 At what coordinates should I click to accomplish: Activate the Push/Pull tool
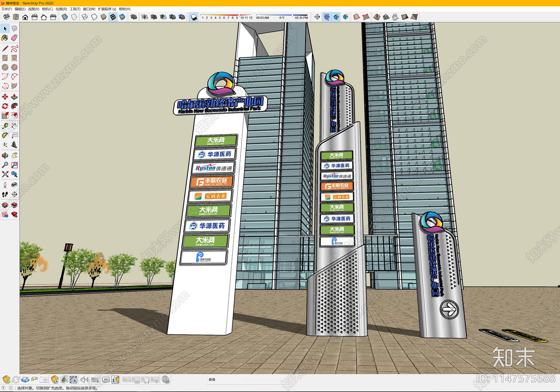[14, 97]
